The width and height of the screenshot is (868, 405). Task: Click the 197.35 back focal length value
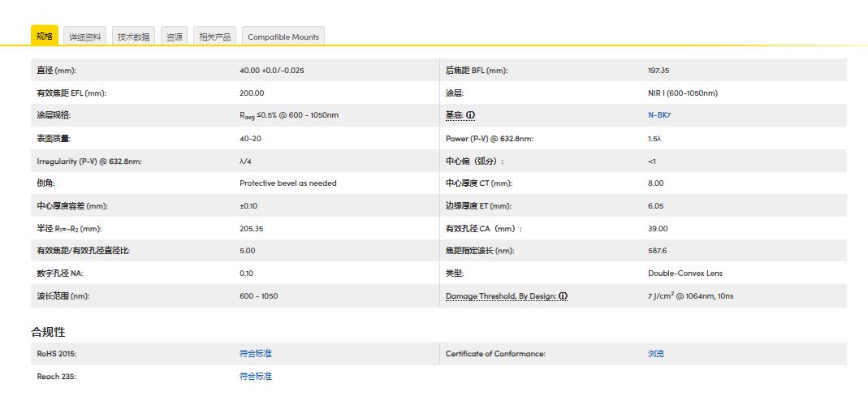(x=659, y=71)
